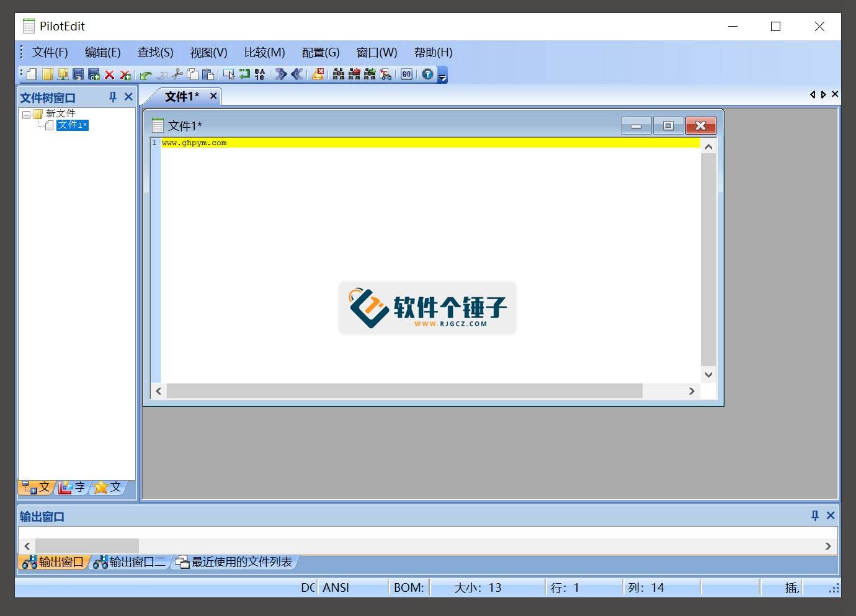856x616 pixels.
Task: Click the first Find binoculars icon
Action: (339, 74)
